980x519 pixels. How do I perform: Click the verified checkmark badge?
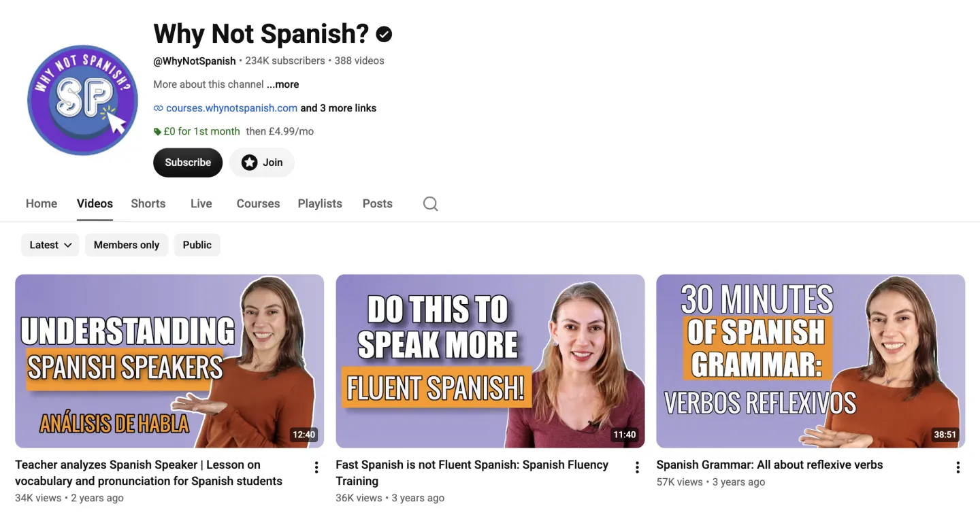point(384,33)
